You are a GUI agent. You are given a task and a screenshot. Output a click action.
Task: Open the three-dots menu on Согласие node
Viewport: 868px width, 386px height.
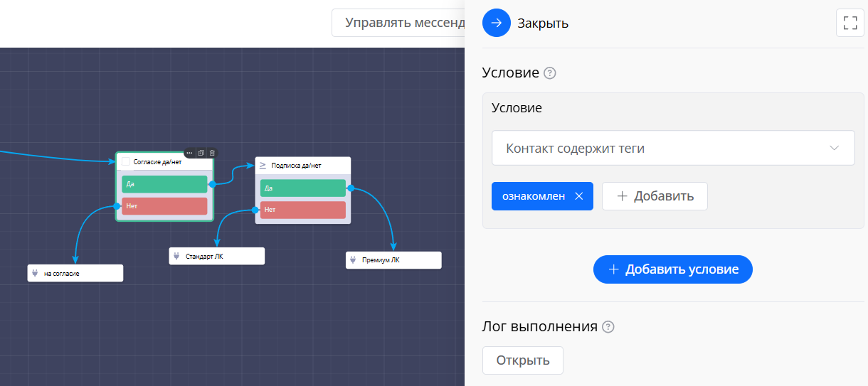(x=190, y=153)
